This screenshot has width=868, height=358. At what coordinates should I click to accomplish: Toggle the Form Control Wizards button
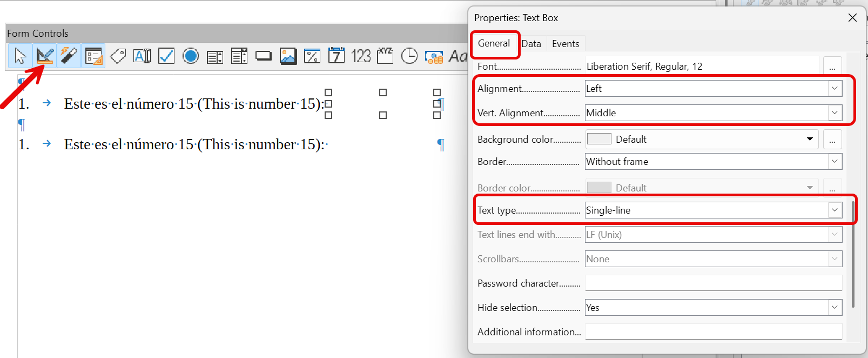(69, 56)
